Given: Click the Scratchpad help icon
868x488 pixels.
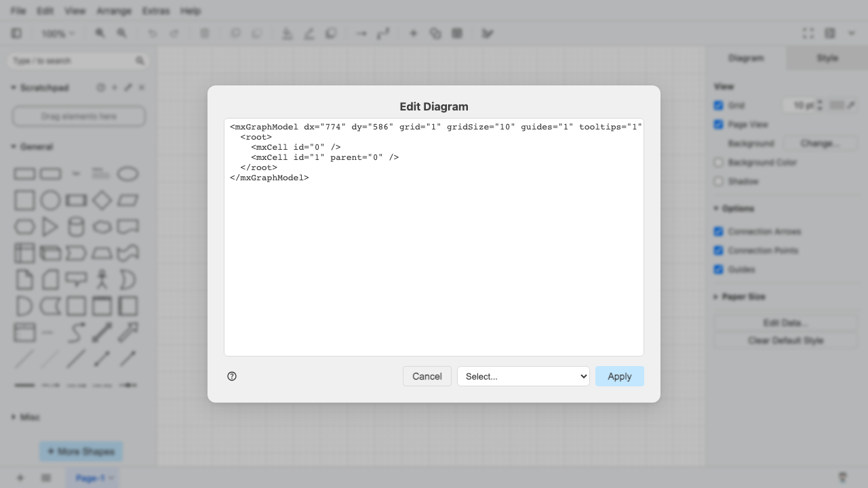Looking at the screenshot, I should click(x=101, y=87).
